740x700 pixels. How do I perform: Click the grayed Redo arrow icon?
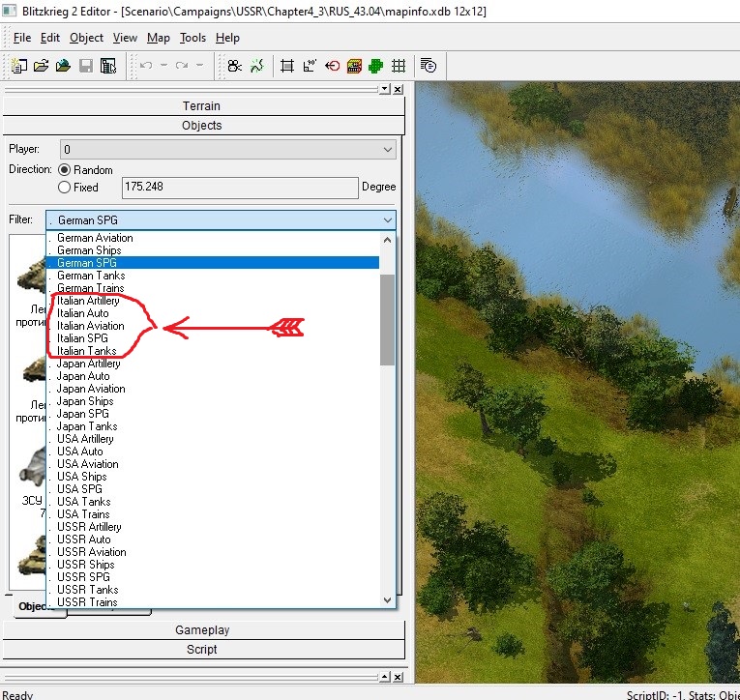pos(182,65)
